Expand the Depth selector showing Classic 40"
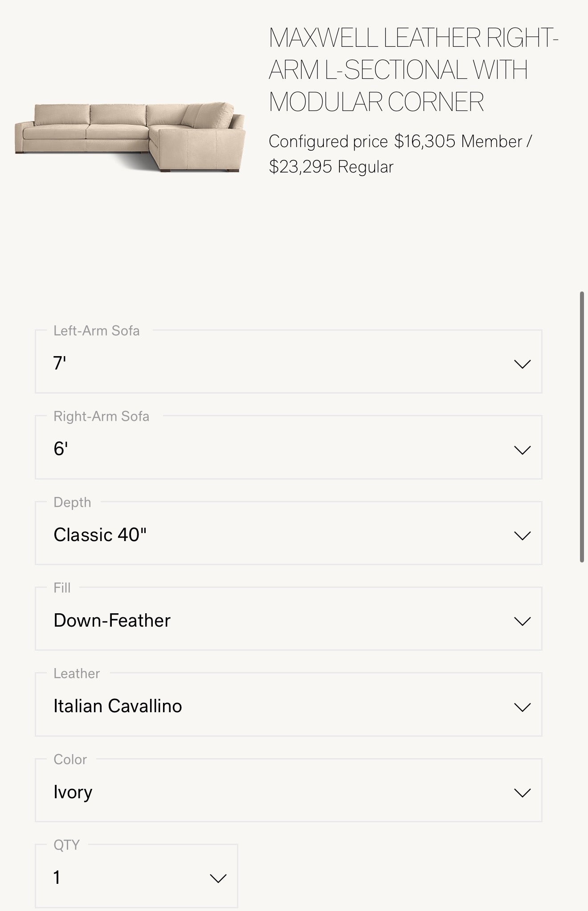588x911 pixels. pos(288,533)
